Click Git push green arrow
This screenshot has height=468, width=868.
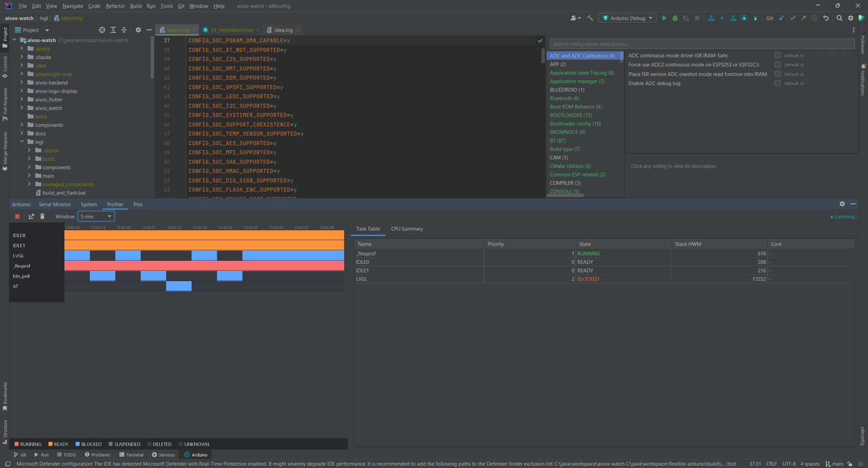pos(803,18)
